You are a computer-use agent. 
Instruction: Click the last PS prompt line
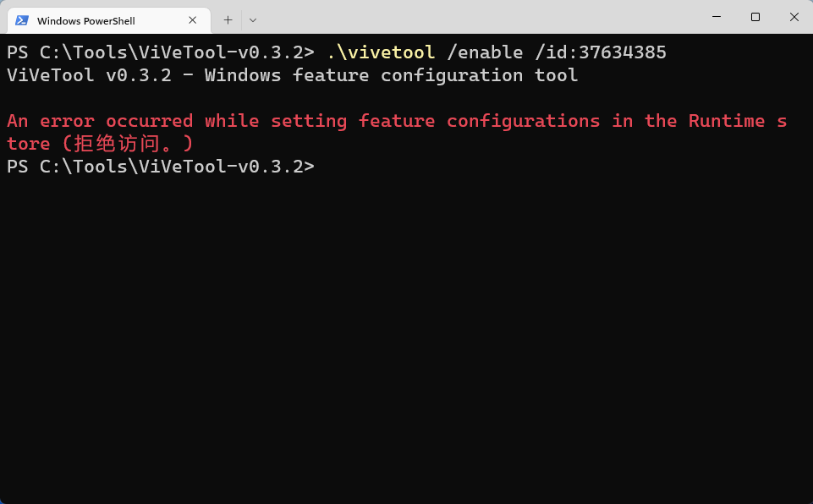(160, 167)
